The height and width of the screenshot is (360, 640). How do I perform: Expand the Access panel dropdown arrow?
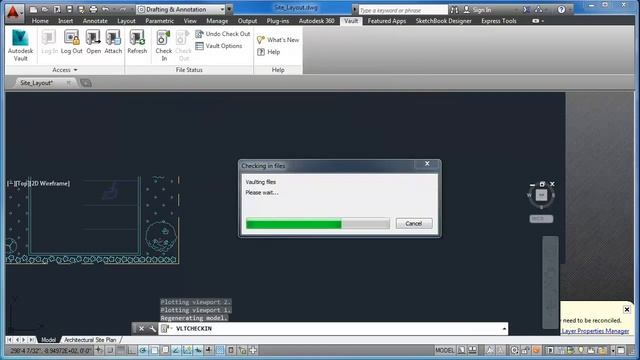[x=76, y=70]
